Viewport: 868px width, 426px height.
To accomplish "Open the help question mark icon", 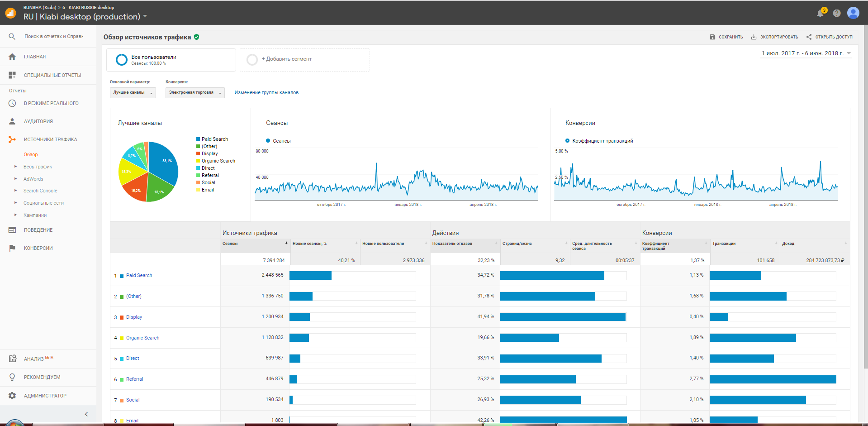I will coord(837,13).
